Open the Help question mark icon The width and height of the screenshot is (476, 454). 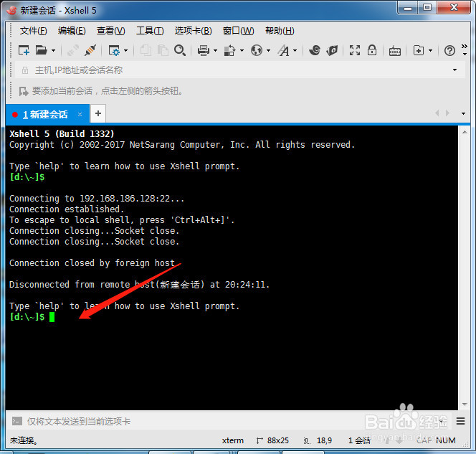tap(449, 50)
